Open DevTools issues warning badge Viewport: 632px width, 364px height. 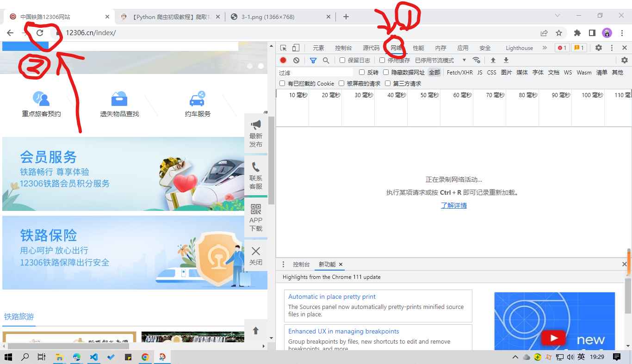pyautogui.click(x=579, y=48)
